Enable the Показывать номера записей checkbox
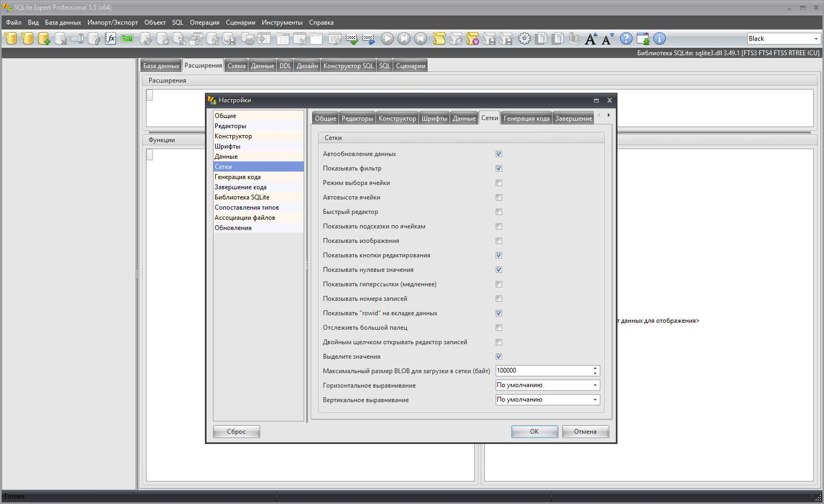 pos(499,299)
